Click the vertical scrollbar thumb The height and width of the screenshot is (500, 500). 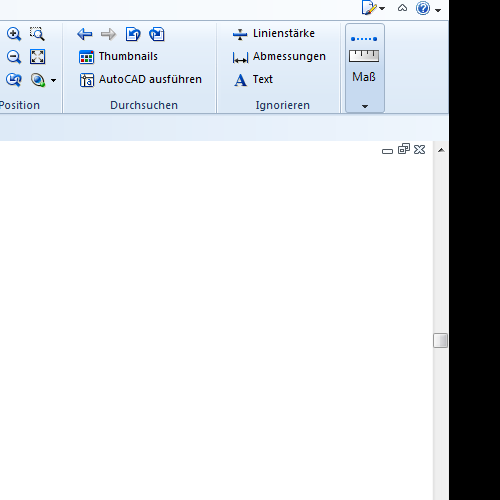pyautogui.click(x=440, y=340)
